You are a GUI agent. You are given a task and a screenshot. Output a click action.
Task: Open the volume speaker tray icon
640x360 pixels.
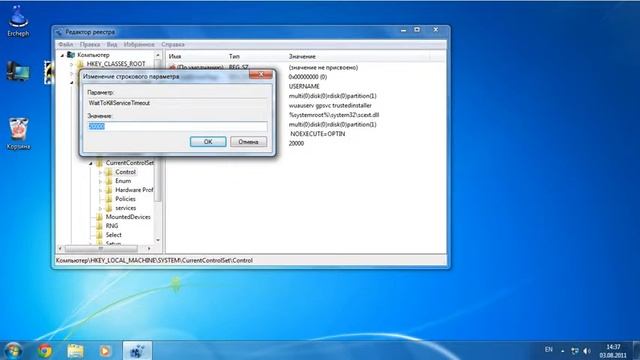tap(587, 351)
